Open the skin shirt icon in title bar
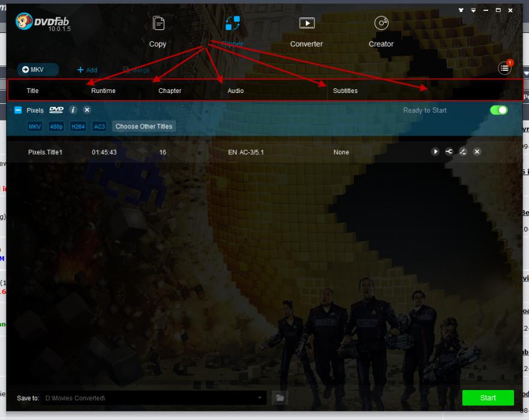 coord(461,10)
